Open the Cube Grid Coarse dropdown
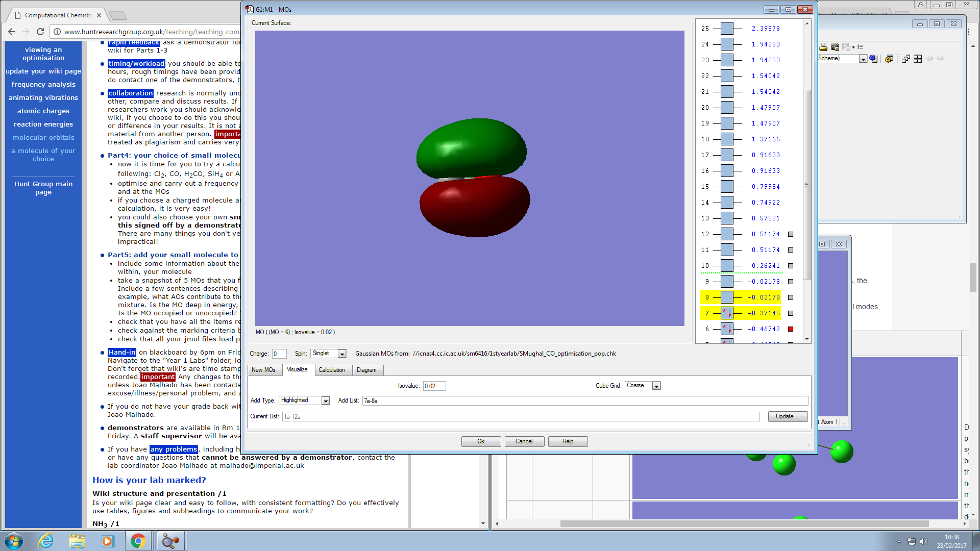The height and width of the screenshot is (551, 980). click(656, 386)
